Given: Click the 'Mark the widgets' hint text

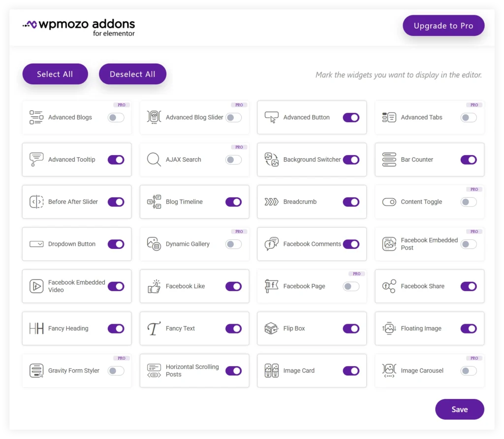Looking at the screenshot, I should click(399, 75).
